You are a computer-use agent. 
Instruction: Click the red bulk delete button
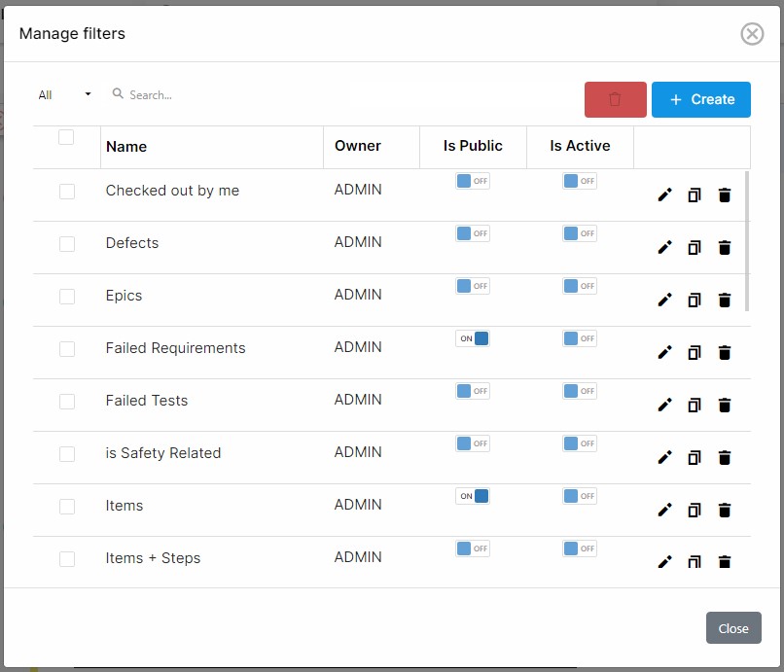(615, 99)
